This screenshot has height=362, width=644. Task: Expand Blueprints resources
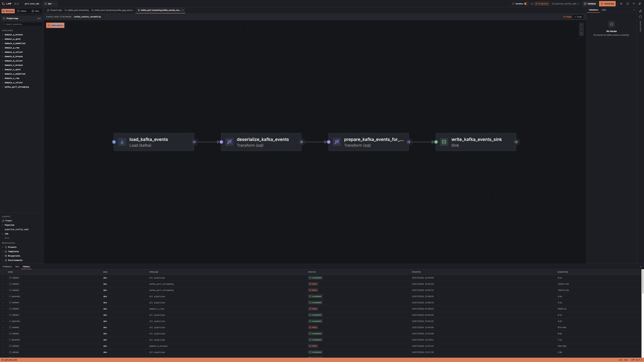[3, 256]
